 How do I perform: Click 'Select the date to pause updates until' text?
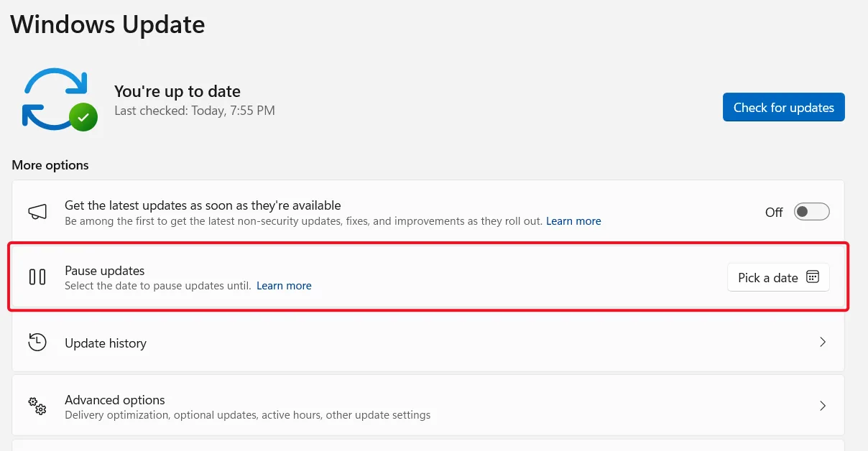(x=158, y=286)
